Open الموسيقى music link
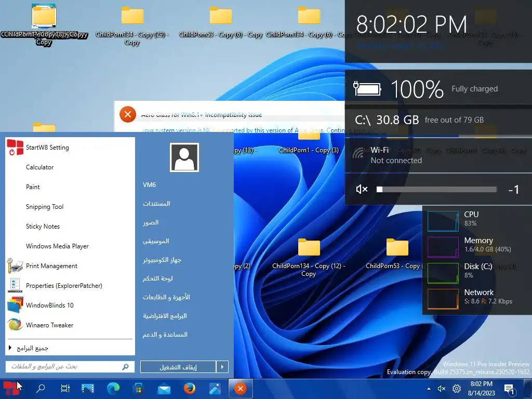The height and width of the screenshot is (399, 532). [x=156, y=241]
